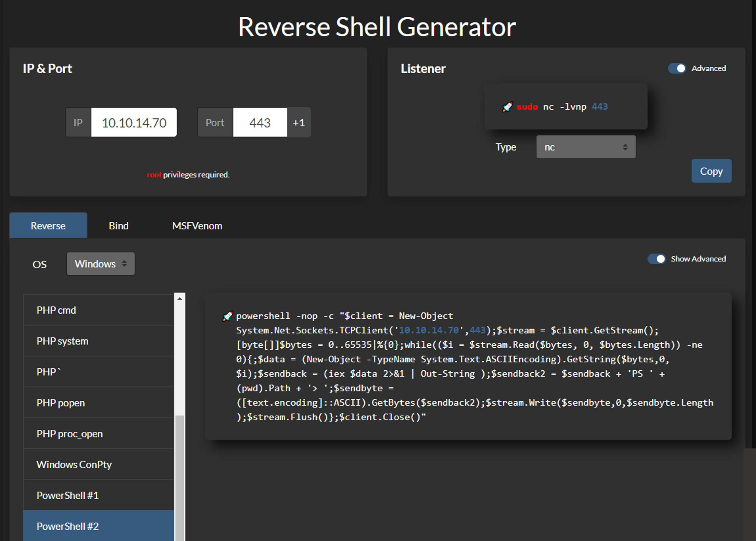Image resolution: width=756 pixels, height=541 pixels.
Task: Toggle the Show Advanced switch
Action: point(656,259)
